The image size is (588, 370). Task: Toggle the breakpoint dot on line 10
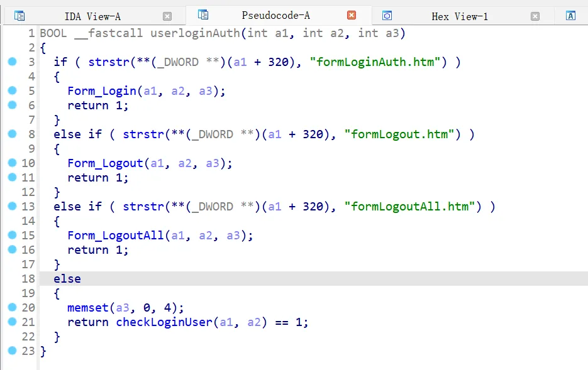tap(12, 163)
